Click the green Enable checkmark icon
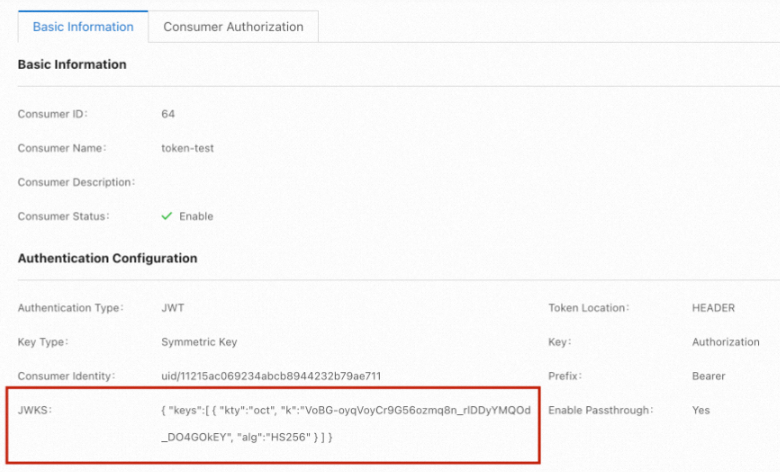 167,216
